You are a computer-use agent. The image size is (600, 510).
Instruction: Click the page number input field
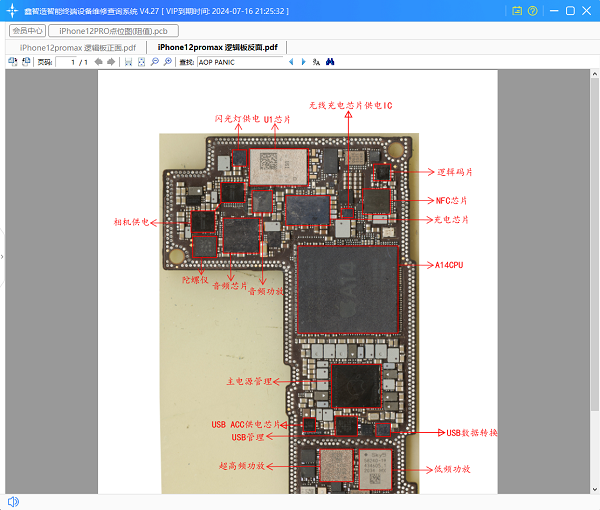pos(74,62)
